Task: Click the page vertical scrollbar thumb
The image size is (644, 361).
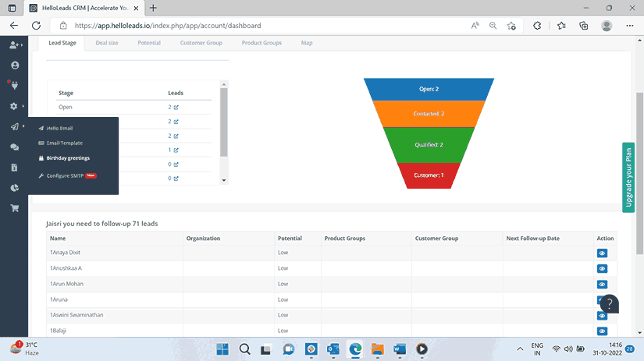Action: point(639,172)
